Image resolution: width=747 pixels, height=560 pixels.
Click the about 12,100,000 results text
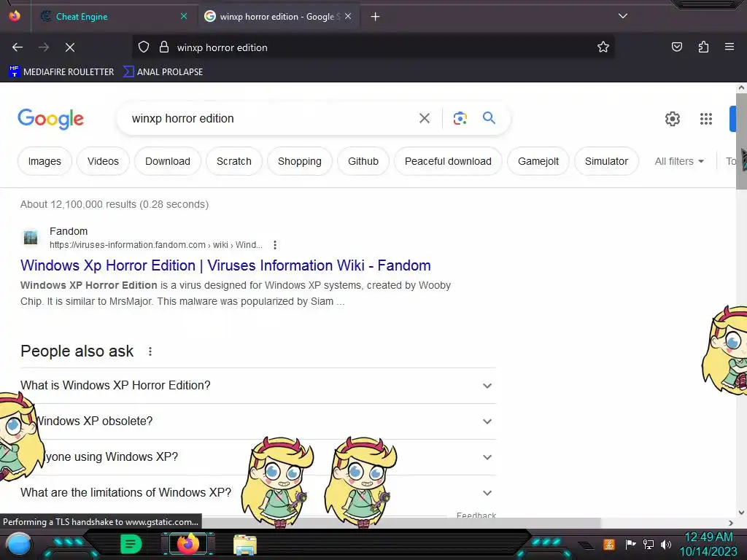coord(115,204)
